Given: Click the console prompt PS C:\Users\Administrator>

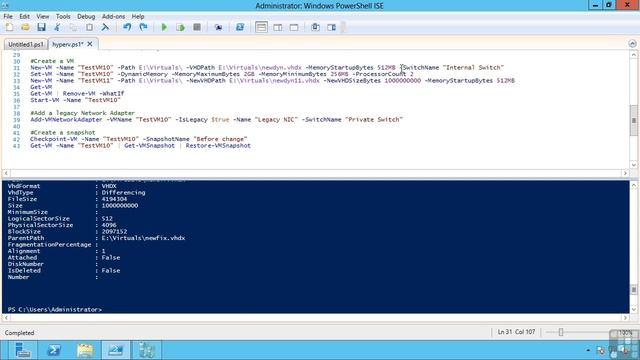Looking at the screenshot, I should (x=55, y=309).
